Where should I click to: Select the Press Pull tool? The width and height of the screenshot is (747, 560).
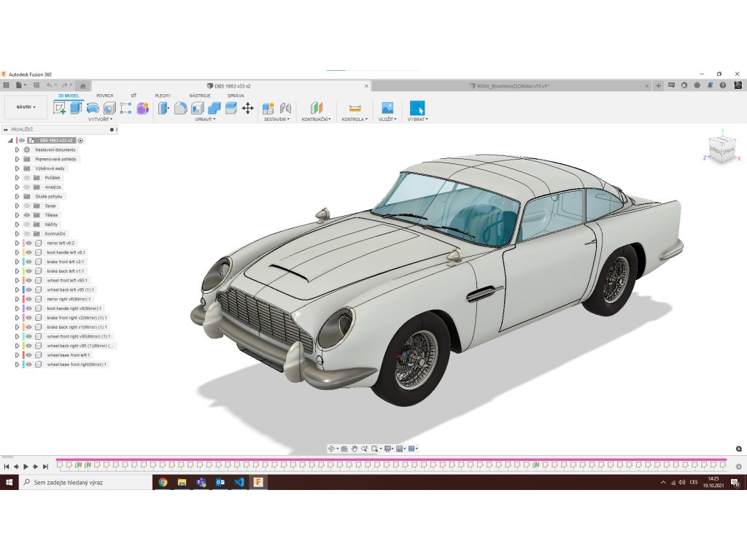[163, 108]
